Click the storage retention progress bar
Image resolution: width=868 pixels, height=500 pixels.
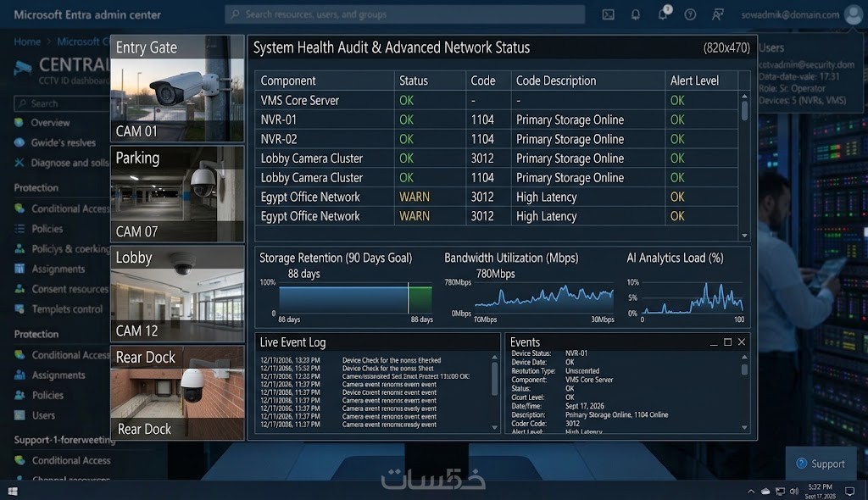pos(355,299)
